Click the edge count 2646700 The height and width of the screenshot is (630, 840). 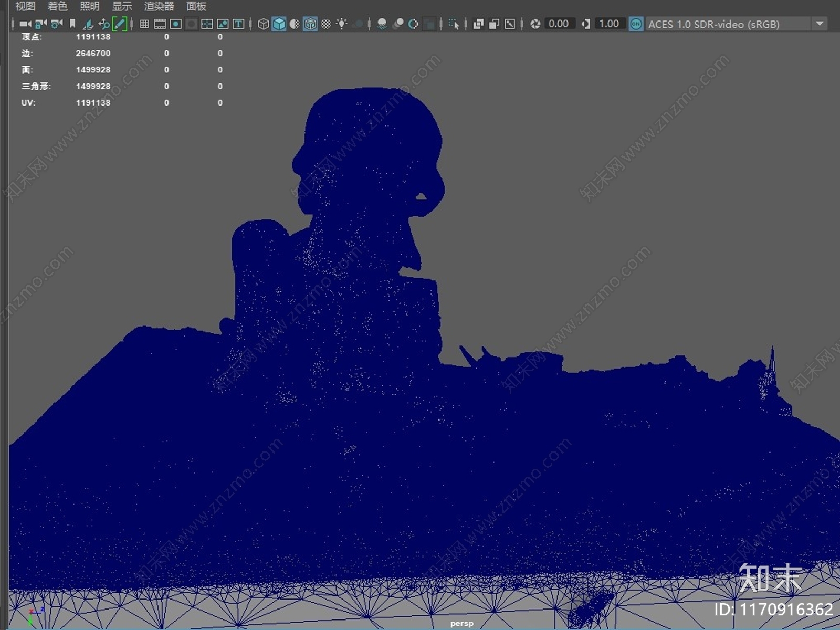tap(93, 53)
